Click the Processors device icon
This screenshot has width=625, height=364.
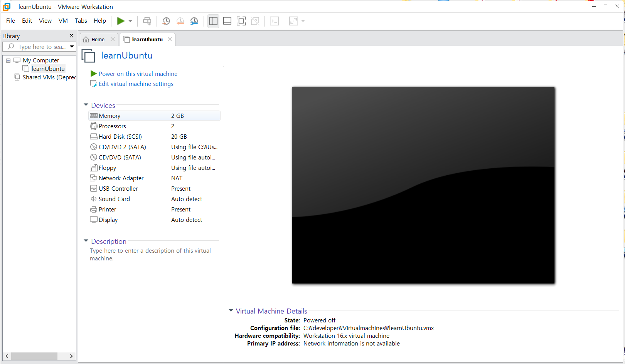94,126
